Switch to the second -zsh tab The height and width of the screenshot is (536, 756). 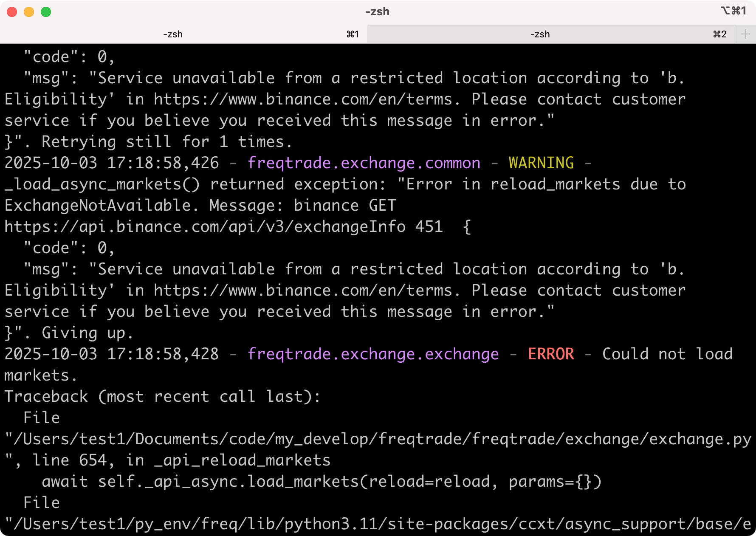551,34
